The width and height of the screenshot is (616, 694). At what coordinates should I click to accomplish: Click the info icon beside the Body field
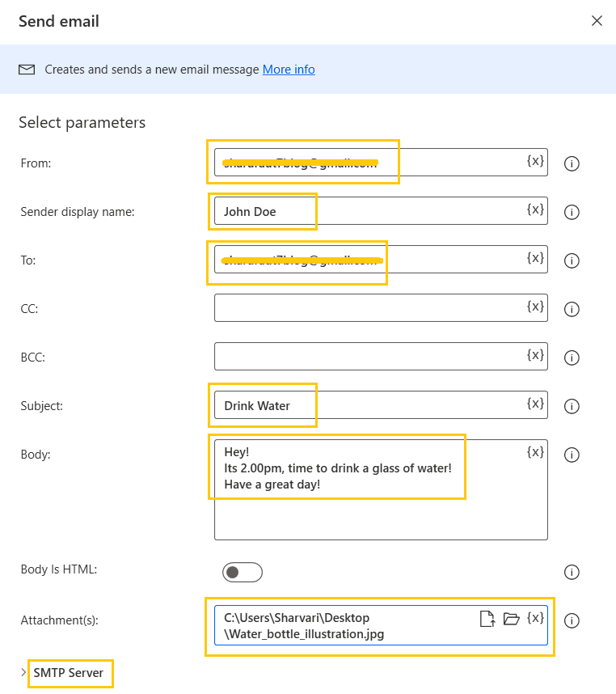(572, 455)
